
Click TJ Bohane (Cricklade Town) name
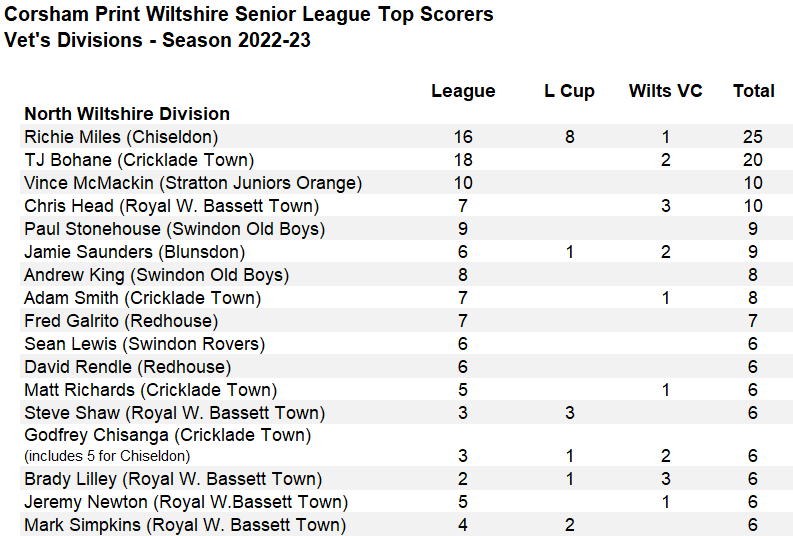click(139, 160)
